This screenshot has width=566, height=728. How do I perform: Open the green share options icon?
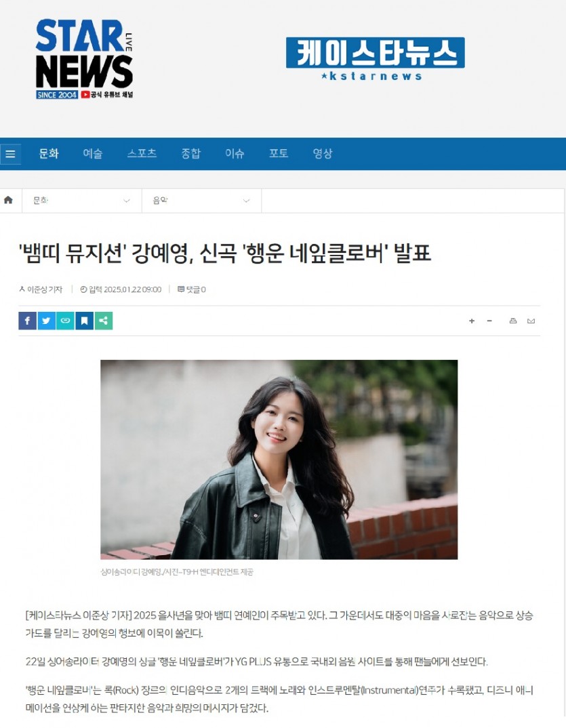tap(104, 321)
